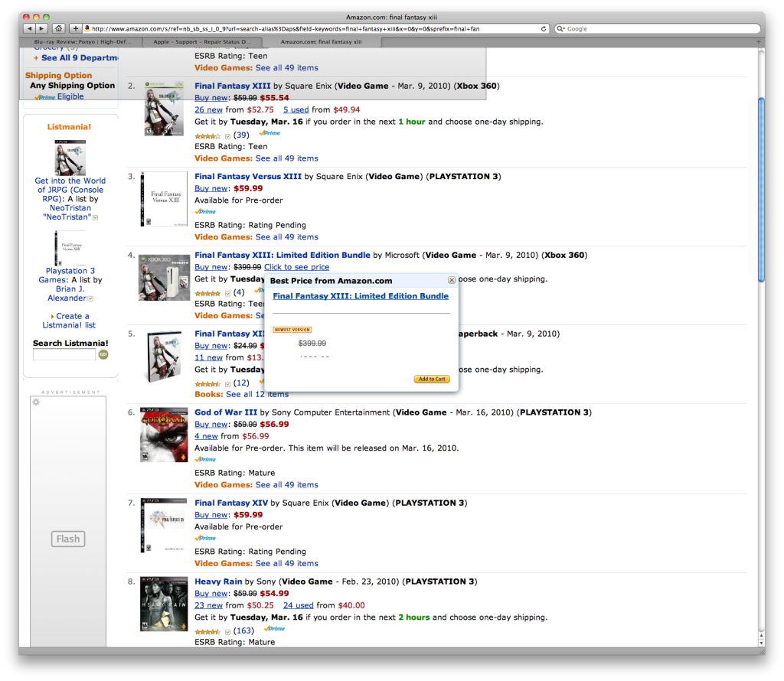
Task: Open the Playstation 3 Games list thumbnail
Action: pos(70,248)
